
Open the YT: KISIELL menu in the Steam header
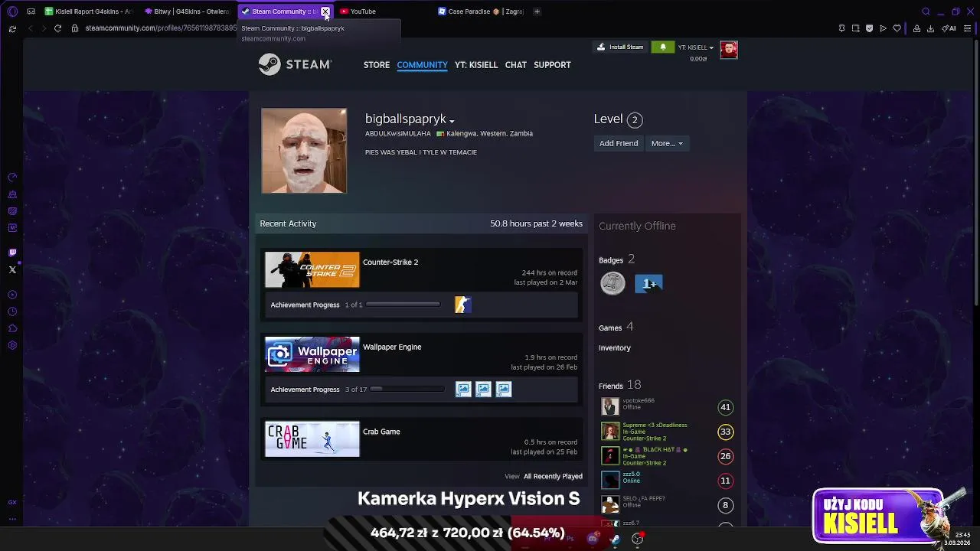click(x=476, y=65)
